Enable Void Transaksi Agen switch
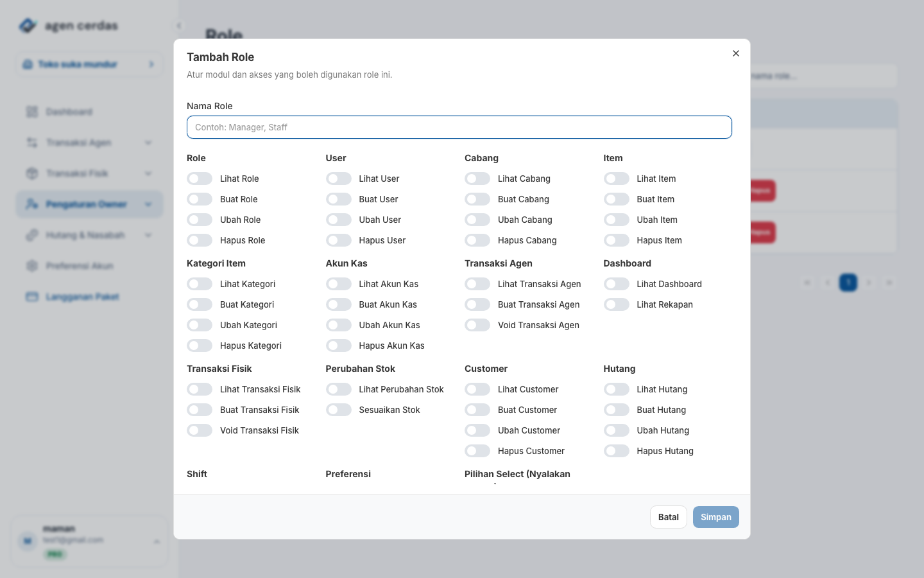Viewport: 924px width, 578px height. coord(477,325)
